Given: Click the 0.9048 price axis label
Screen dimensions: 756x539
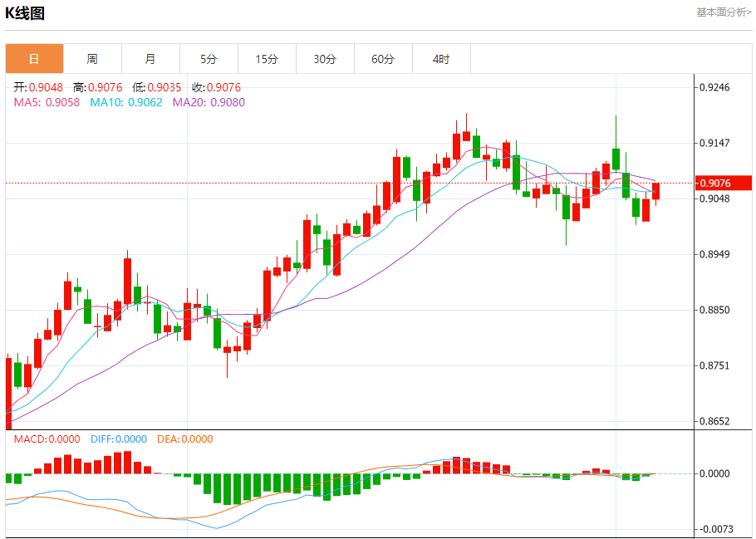Looking at the screenshot, I should point(715,198).
